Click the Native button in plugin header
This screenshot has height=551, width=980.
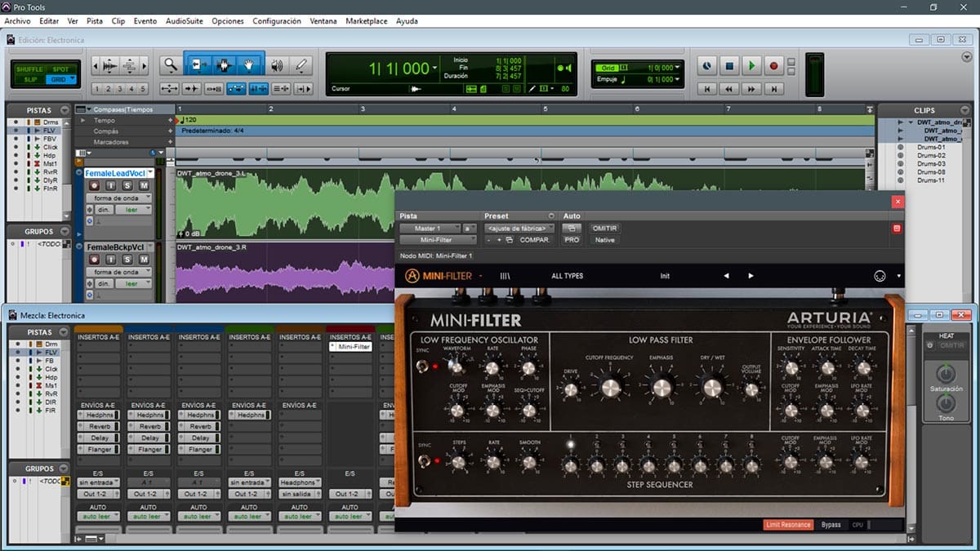[x=604, y=241]
